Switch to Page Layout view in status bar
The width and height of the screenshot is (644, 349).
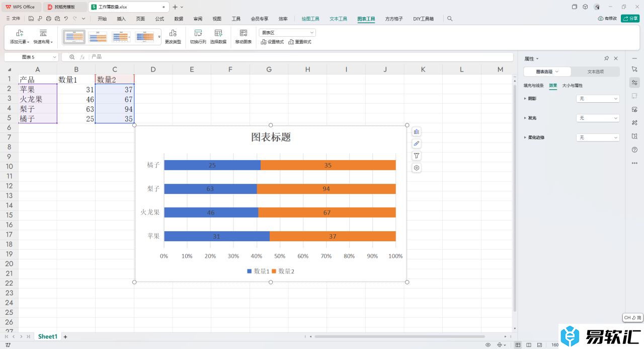(529, 345)
